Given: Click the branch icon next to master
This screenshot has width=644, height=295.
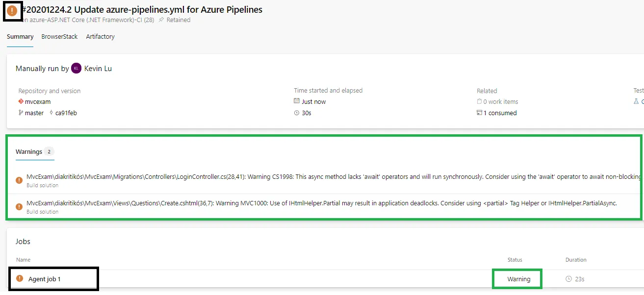Looking at the screenshot, I should pyautogui.click(x=21, y=113).
